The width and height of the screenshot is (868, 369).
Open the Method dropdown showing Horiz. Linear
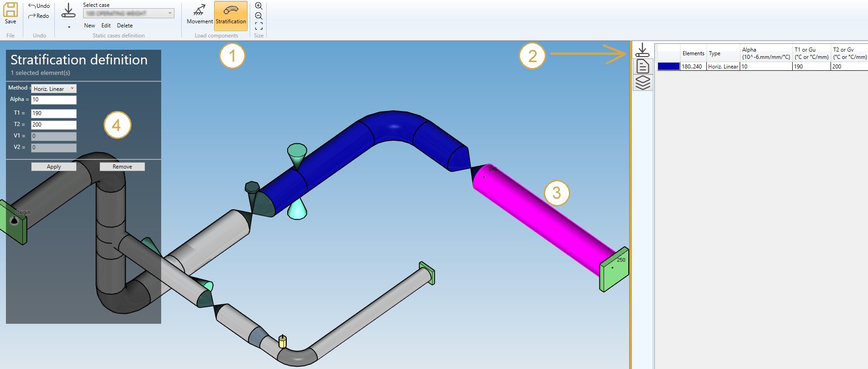tap(54, 89)
